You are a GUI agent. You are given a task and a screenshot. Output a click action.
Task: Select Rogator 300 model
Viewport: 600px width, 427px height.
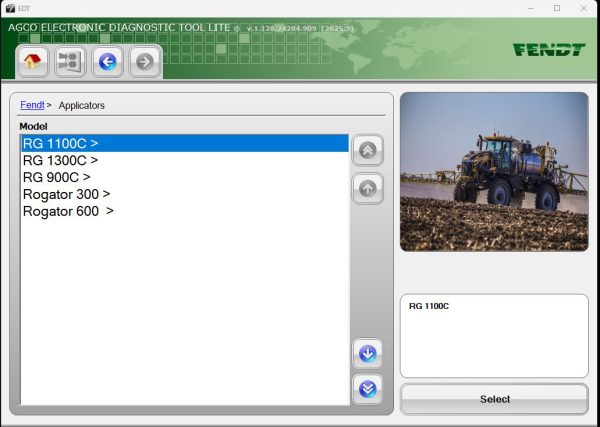tap(185, 194)
